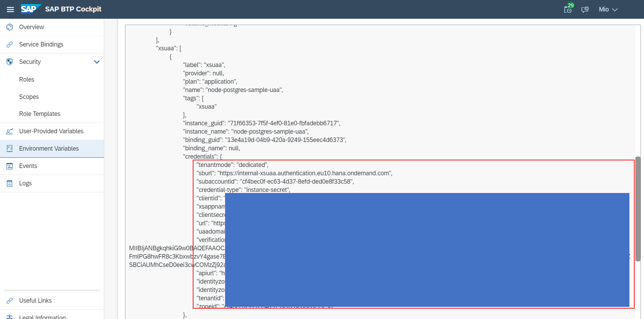Image resolution: width=644 pixels, height=319 pixels.
Task: Click the "provider": null line
Action: click(x=204, y=73)
